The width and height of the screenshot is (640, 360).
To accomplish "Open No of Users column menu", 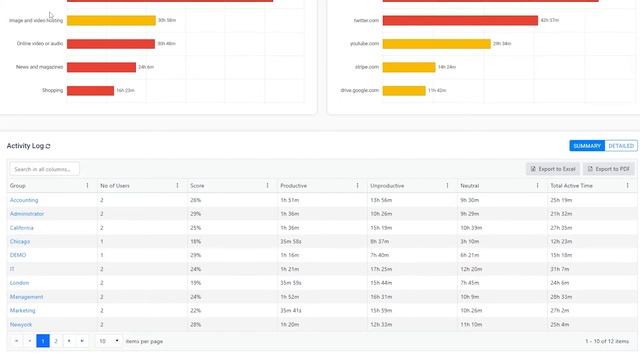I will coord(178,186).
